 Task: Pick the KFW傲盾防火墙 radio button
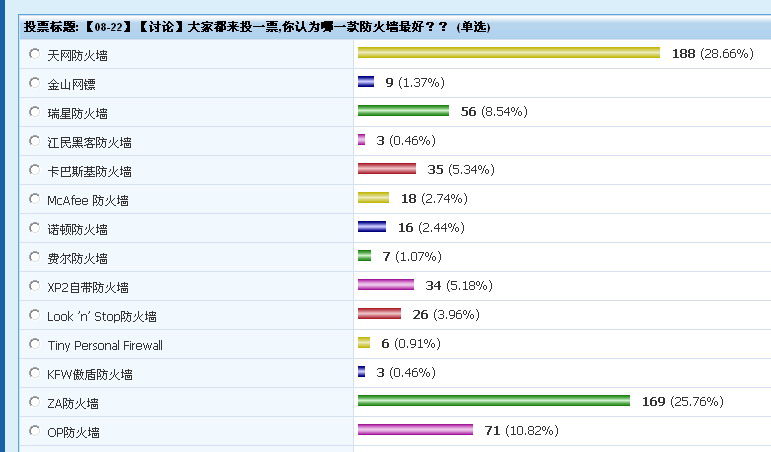point(35,373)
